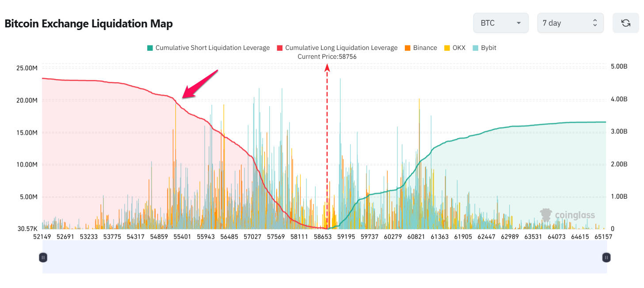
Task: Toggle Cumulative Long Liquidation Leverage legend
Action: click(337, 48)
